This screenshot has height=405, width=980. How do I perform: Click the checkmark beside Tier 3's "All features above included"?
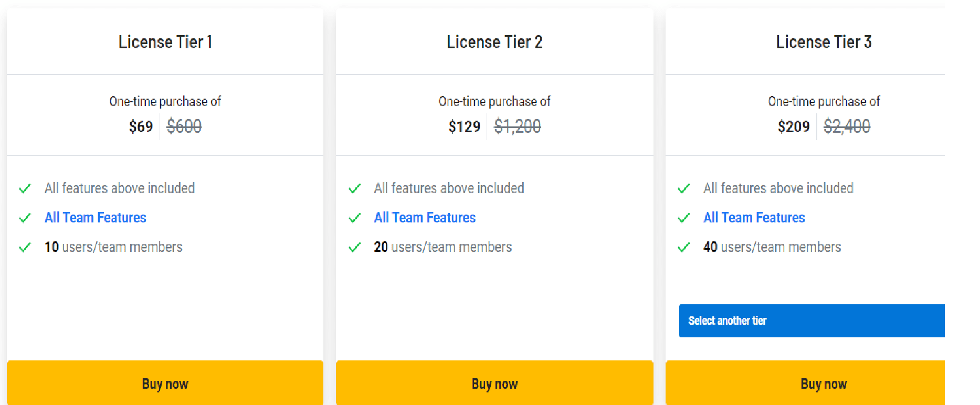[684, 188]
